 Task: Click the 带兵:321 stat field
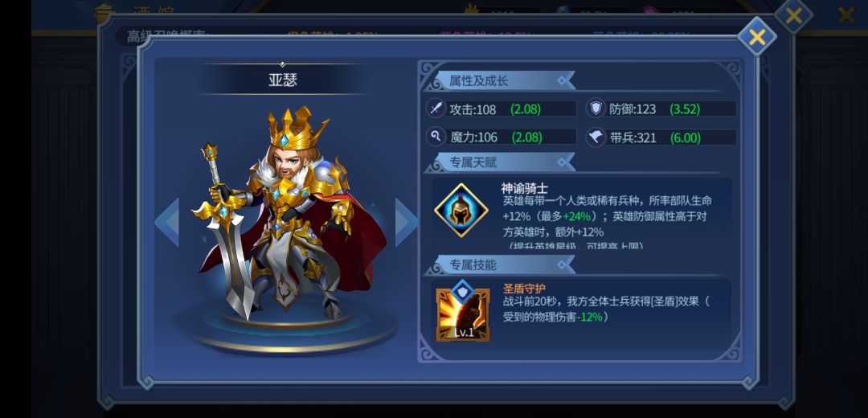(x=661, y=137)
